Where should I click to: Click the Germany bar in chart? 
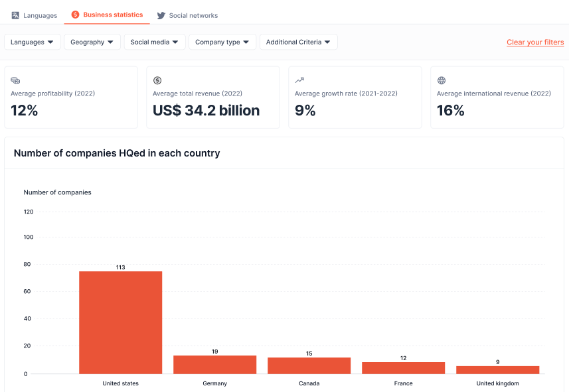click(x=214, y=364)
